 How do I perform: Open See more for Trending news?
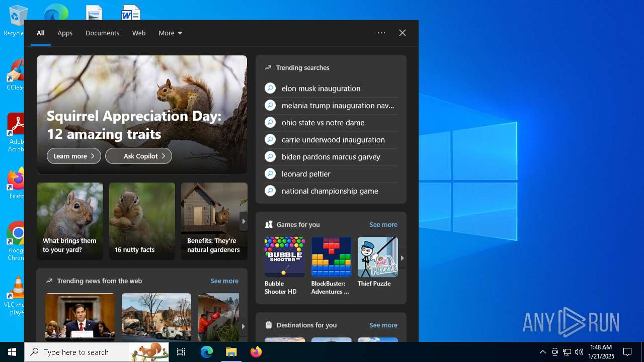pos(224,281)
